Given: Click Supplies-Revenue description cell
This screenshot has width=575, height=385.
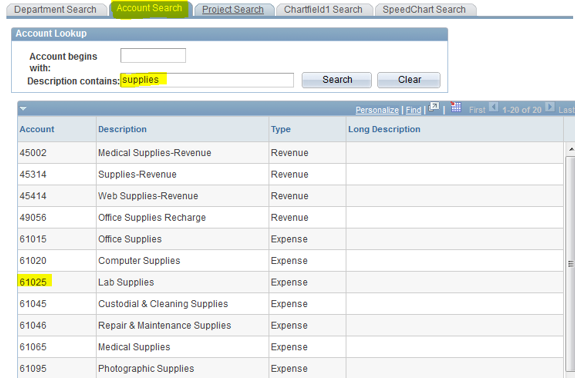Looking at the screenshot, I should click(137, 174).
